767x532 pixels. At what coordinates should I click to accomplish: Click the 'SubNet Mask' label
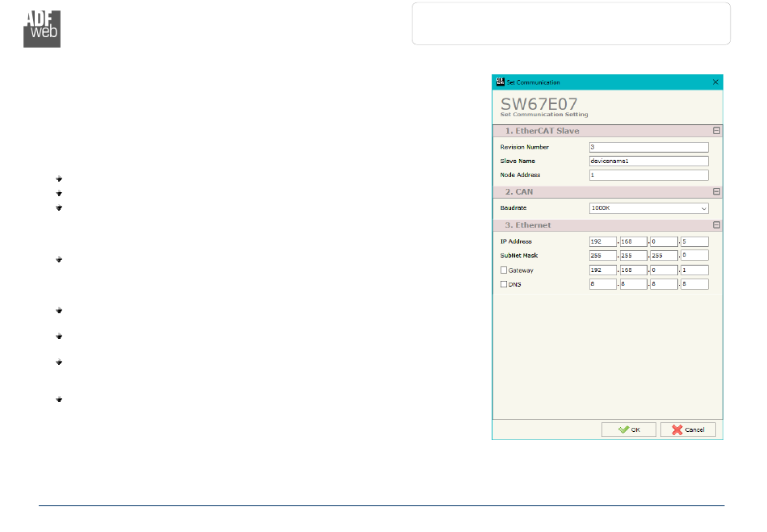[518, 255]
